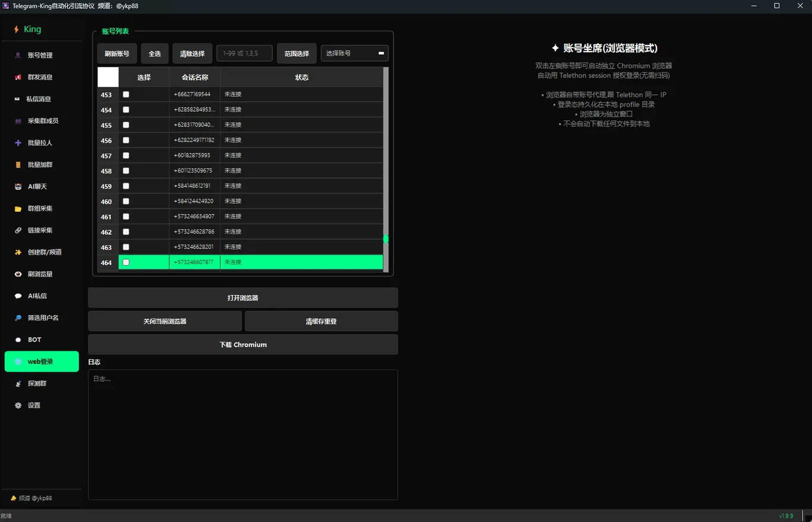Tick the checkbox for highlighted row 464
The image size is (812, 522).
coord(126,262)
